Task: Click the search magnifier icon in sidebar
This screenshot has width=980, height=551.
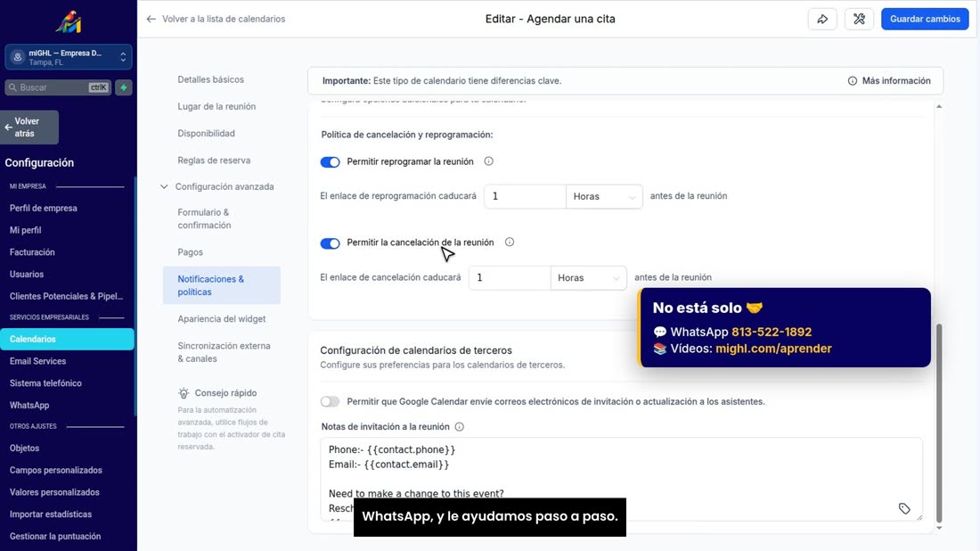Action: [x=12, y=87]
